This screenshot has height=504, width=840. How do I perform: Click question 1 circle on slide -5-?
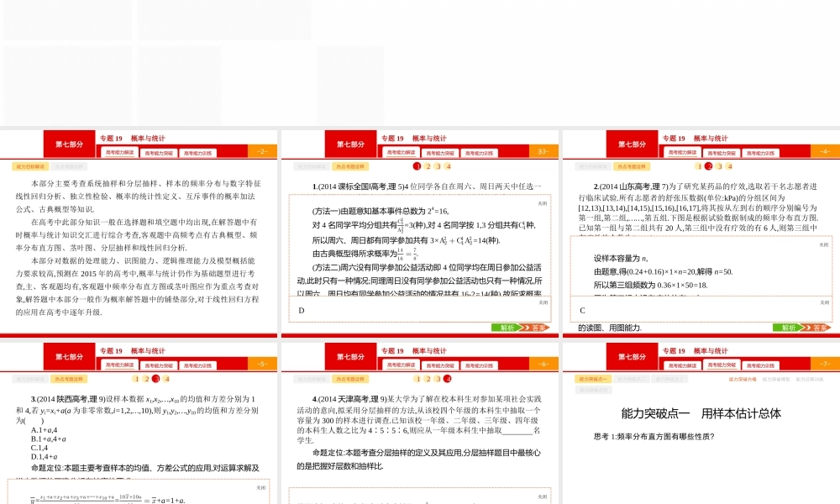pos(136,379)
